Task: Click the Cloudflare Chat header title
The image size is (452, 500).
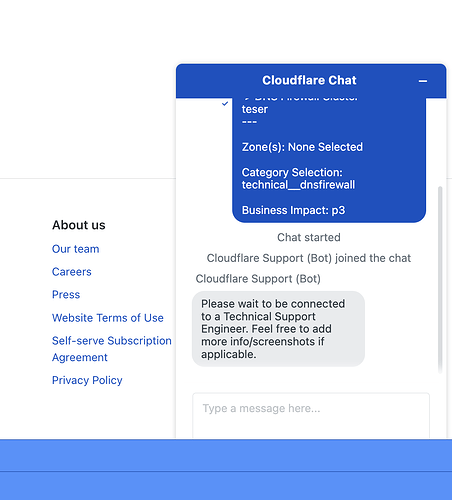Action: [309, 80]
